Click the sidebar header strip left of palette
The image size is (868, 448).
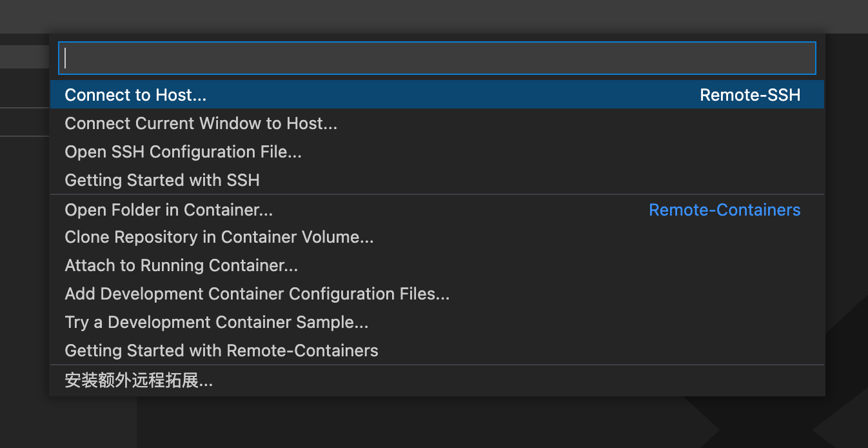click(25, 56)
